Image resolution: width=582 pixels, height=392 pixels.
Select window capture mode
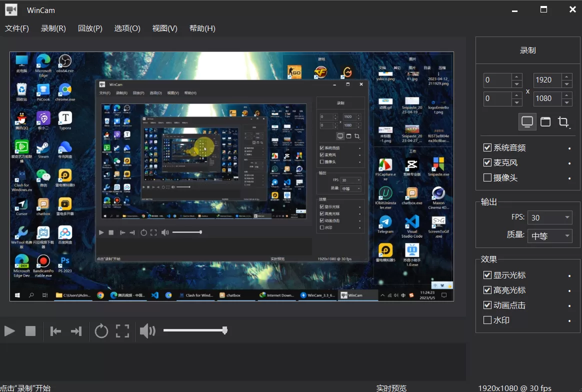tap(545, 121)
